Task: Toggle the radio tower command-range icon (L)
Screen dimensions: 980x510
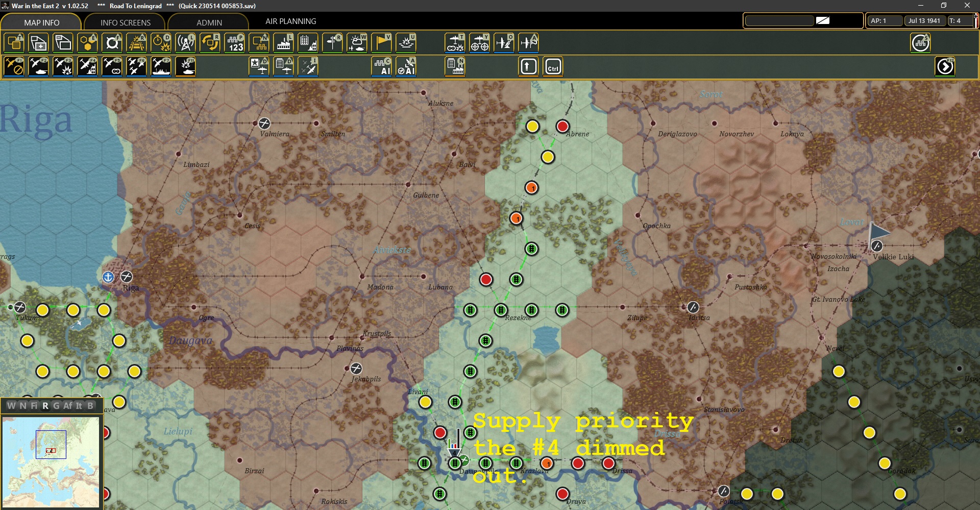Action: pos(185,43)
